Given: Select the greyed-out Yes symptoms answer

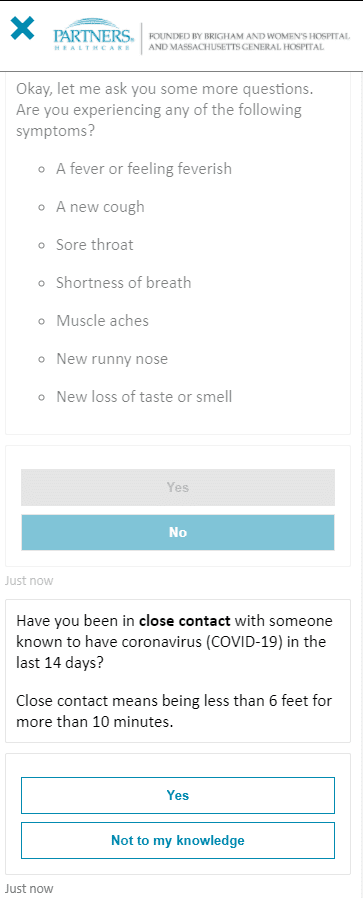Looking at the screenshot, I should pyautogui.click(x=177, y=487).
